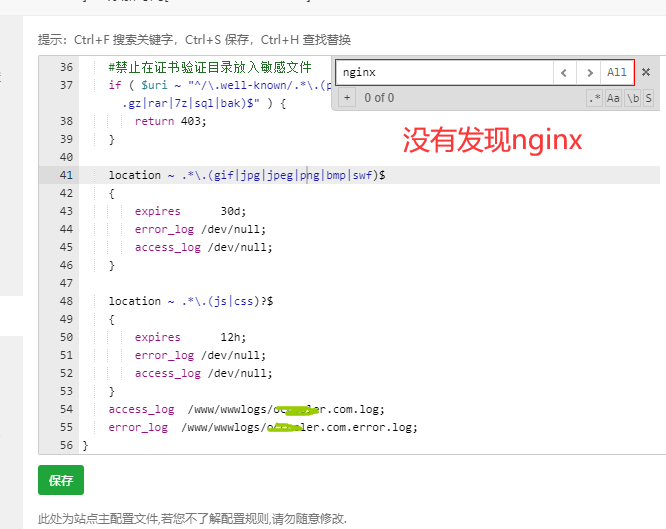Select All matches in search box
The height and width of the screenshot is (529, 666).
pos(617,73)
